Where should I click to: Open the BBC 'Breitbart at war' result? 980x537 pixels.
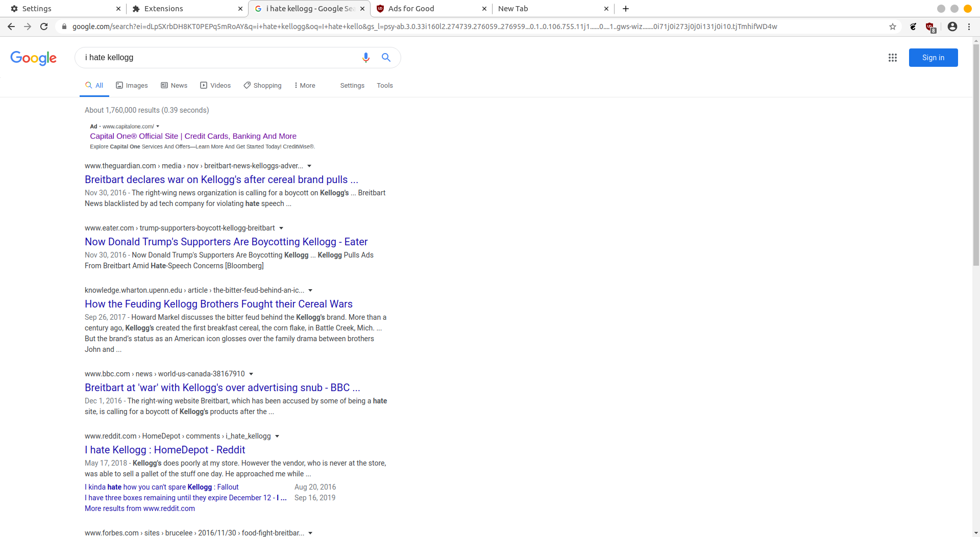click(223, 388)
